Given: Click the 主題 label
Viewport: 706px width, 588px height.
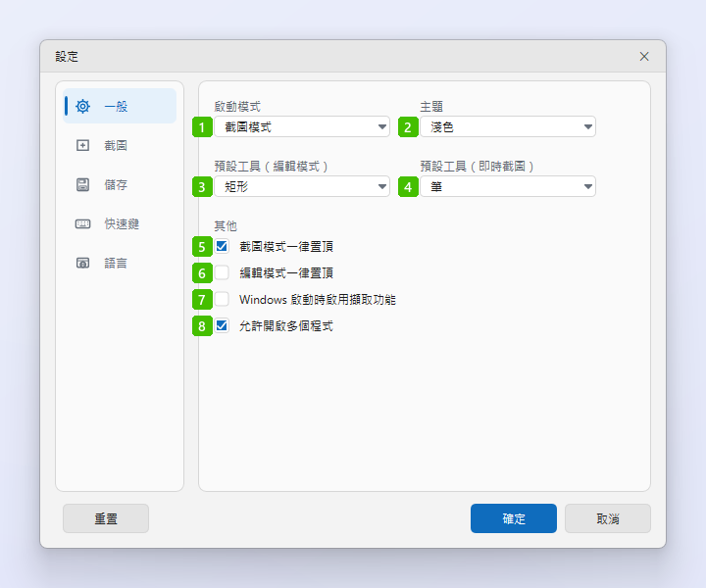Looking at the screenshot, I should pyautogui.click(x=431, y=107).
